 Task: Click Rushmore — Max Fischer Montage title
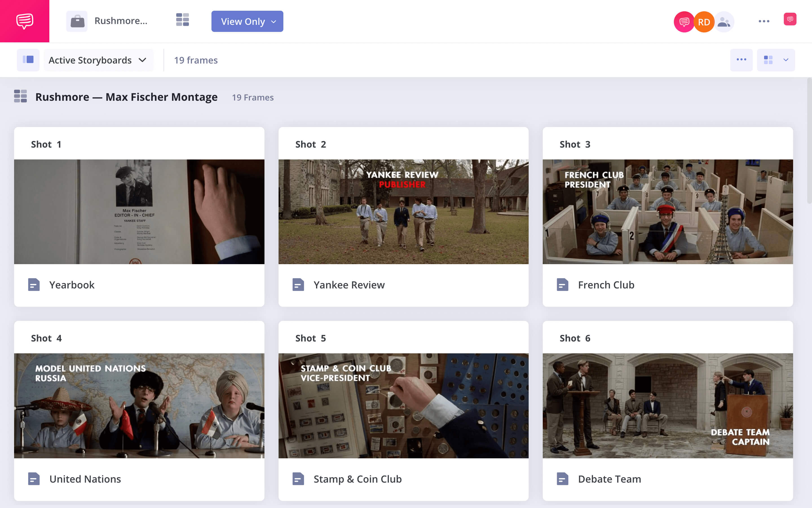127,97
